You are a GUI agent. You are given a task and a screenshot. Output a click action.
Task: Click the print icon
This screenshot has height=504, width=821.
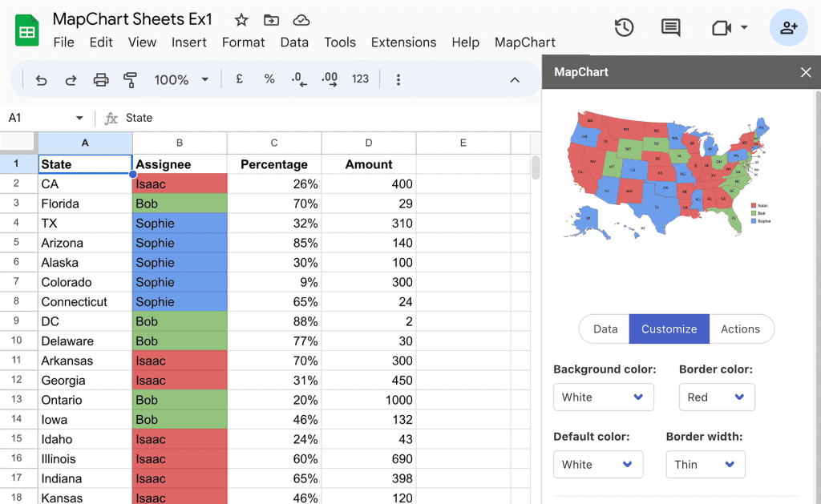(x=100, y=80)
